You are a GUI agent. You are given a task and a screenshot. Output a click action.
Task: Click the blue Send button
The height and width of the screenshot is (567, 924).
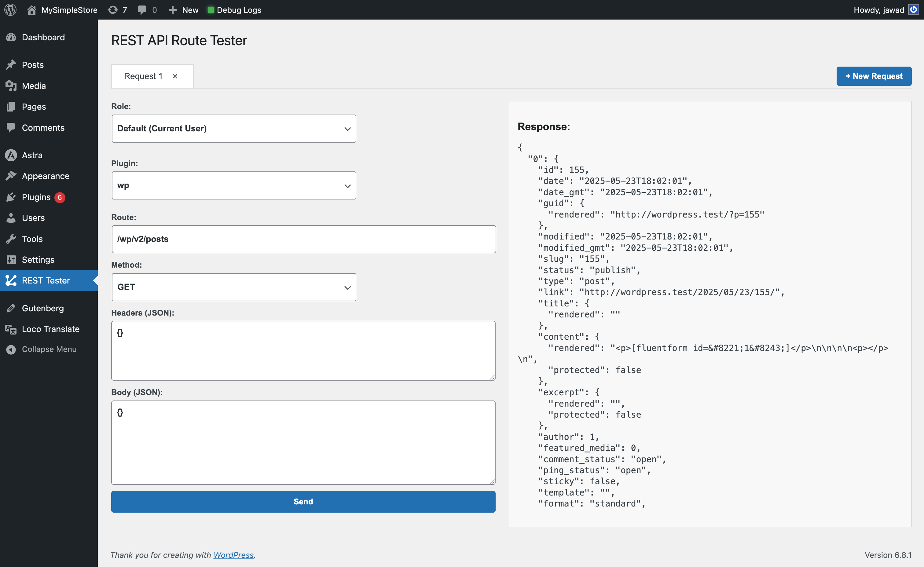[303, 501]
